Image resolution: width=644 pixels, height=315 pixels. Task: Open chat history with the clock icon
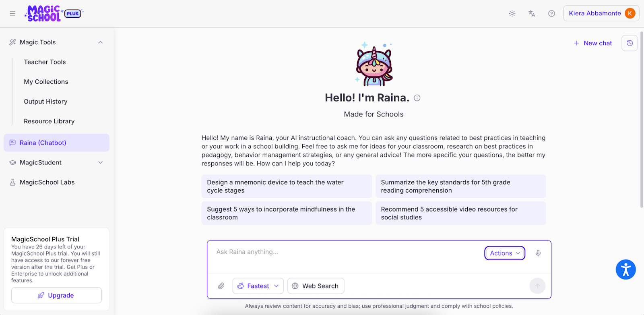coord(629,43)
